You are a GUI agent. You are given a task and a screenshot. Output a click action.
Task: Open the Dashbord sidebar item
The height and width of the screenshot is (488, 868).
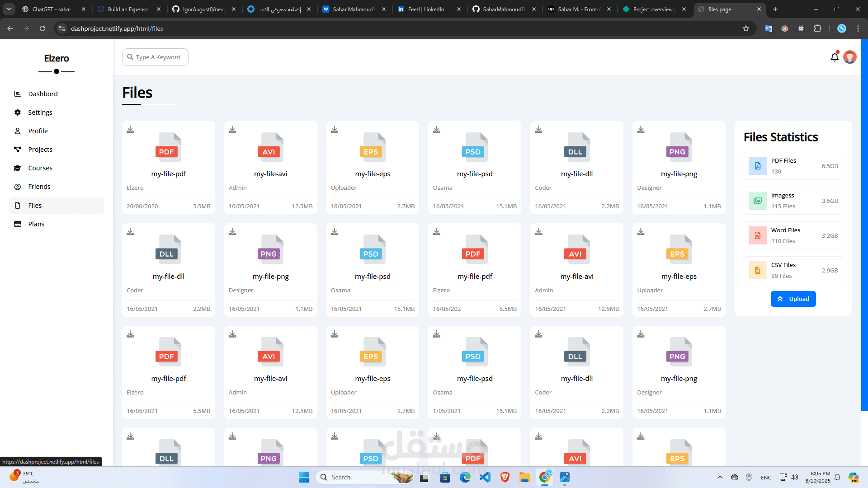pos(43,94)
